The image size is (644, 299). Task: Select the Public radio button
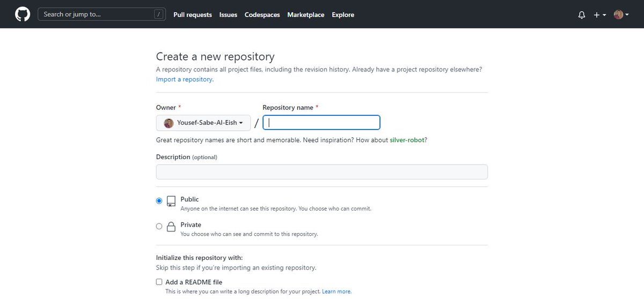[x=159, y=201]
